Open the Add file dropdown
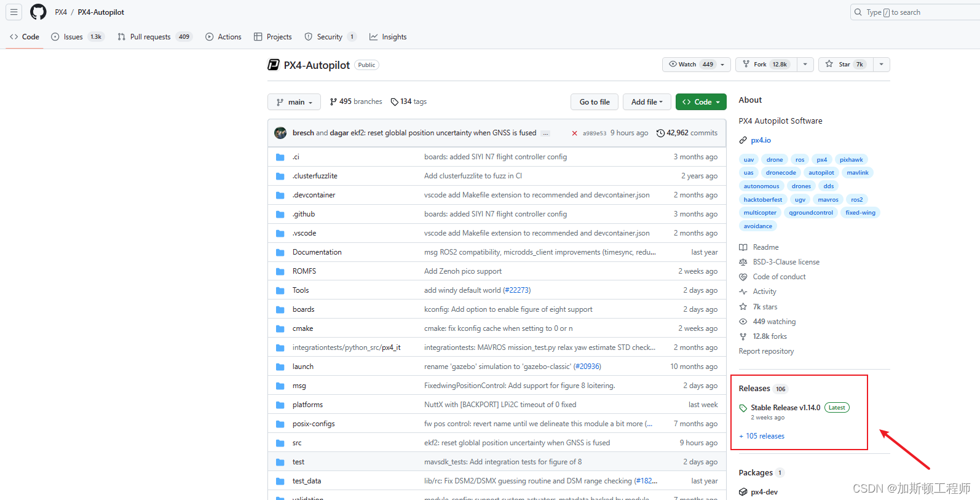This screenshot has height=500, width=980. point(647,102)
